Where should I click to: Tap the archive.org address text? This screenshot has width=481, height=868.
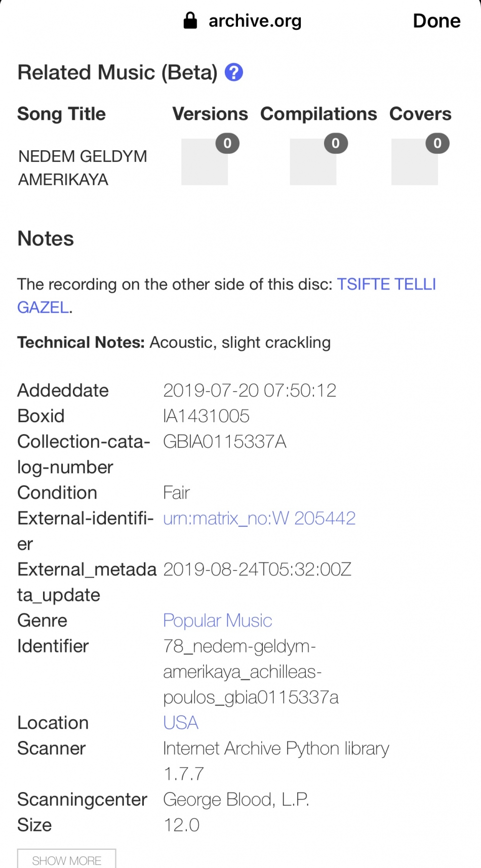tap(255, 21)
